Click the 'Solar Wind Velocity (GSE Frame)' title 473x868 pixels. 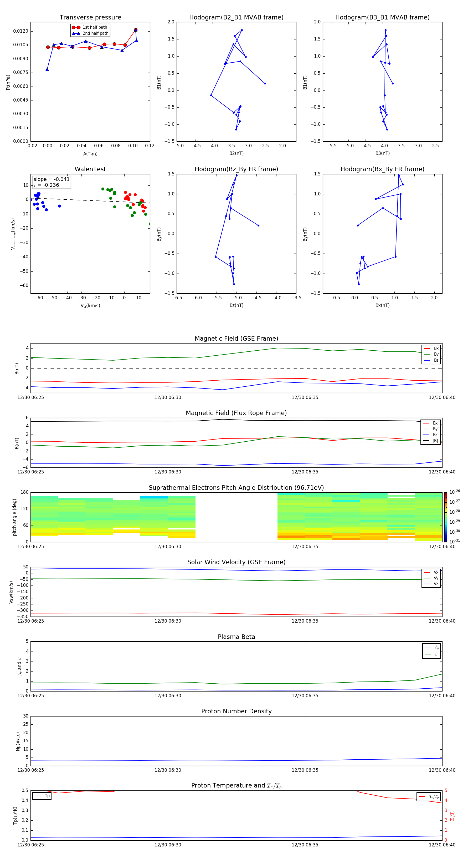pyautogui.click(x=236, y=562)
